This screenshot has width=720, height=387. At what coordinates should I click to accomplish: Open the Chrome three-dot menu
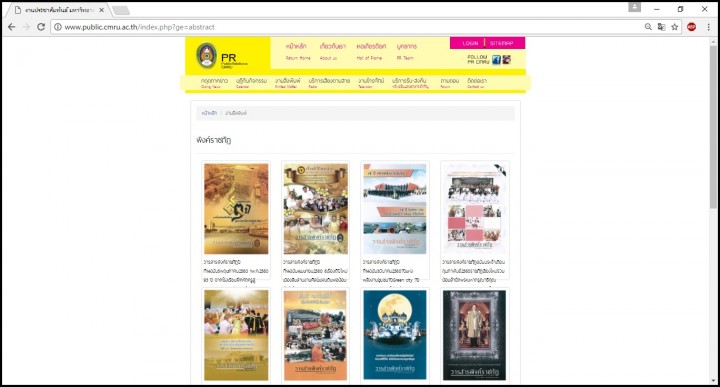[x=709, y=27]
